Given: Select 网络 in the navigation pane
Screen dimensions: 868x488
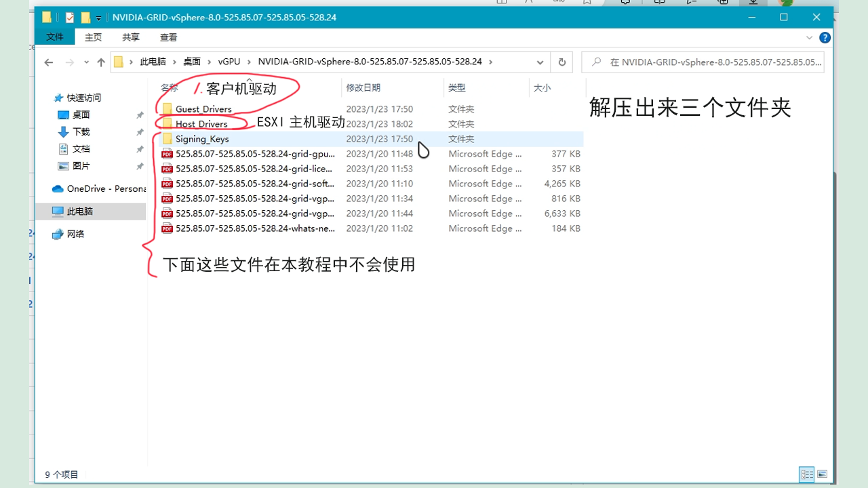Looking at the screenshot, I should (75, 234).
